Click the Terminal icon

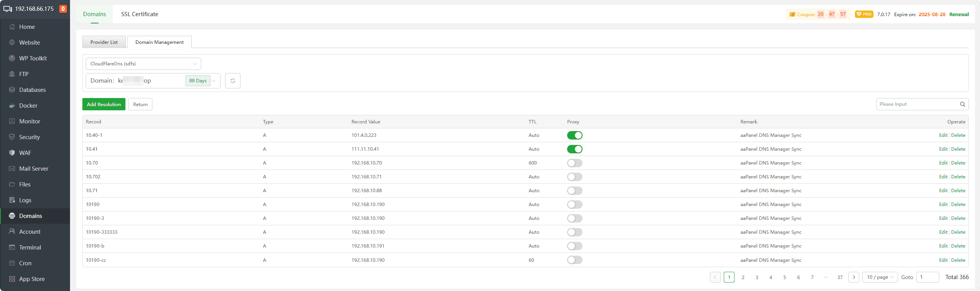[x=12, y=247]
